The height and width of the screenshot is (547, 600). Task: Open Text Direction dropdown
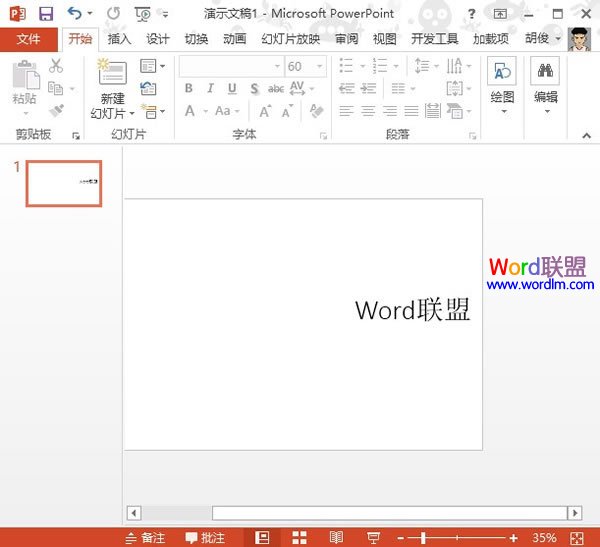coord(458,66)
